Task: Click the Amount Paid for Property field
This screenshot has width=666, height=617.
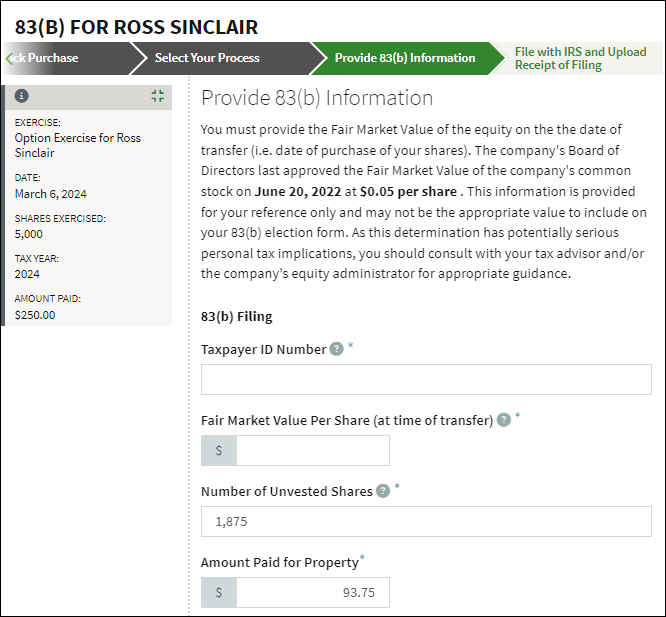Action: click(x=312, y=592)
